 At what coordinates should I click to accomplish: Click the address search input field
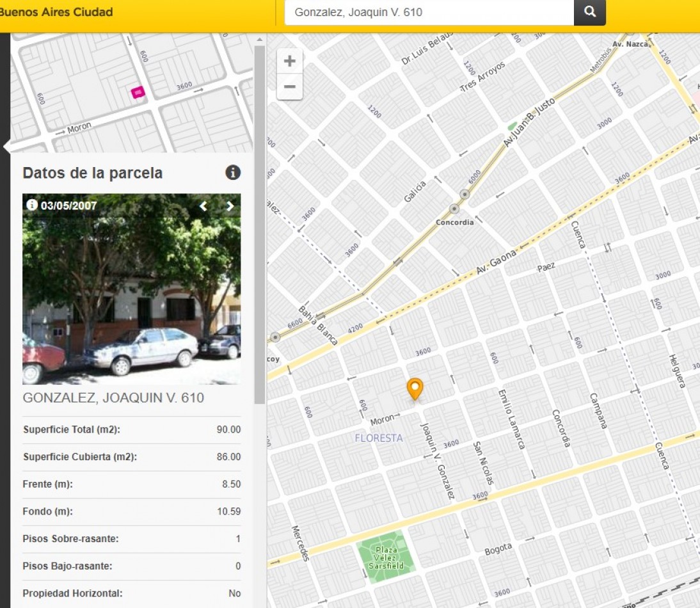coord(429,12)
